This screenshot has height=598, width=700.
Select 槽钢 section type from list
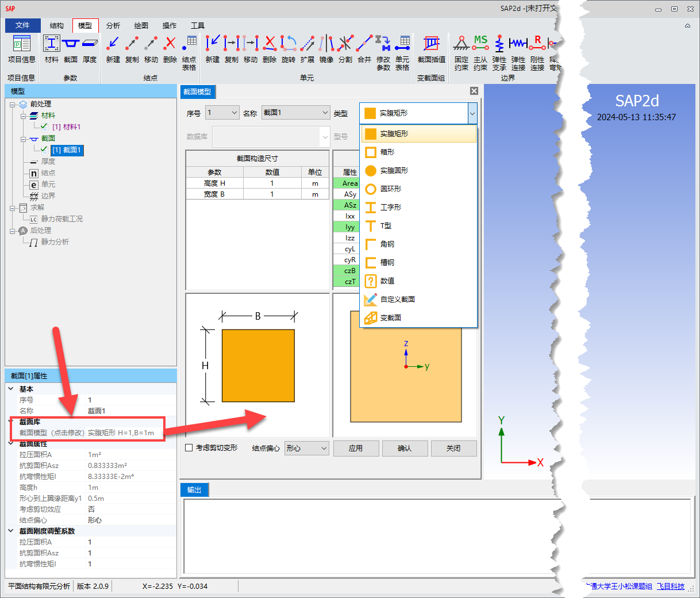[x=419, y=262]
